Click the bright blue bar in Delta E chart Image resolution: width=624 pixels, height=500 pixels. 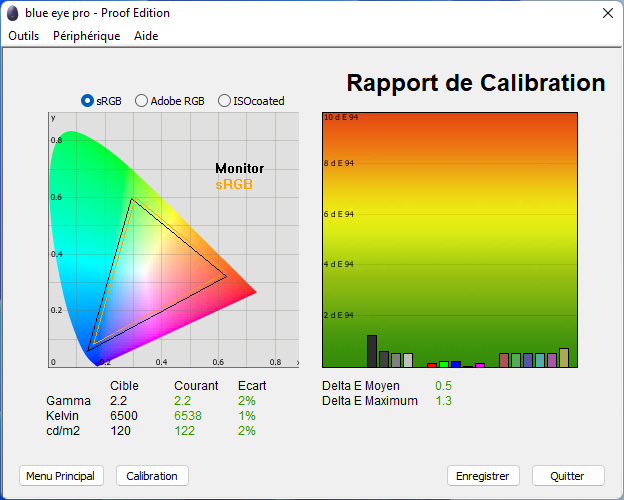point(456,364)
